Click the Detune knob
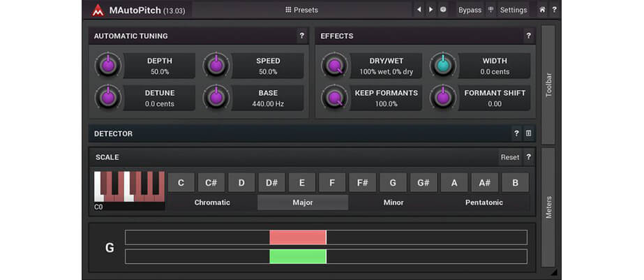Image resolution: width=644 pixels, height=280 pixels. tap(108, 98)
